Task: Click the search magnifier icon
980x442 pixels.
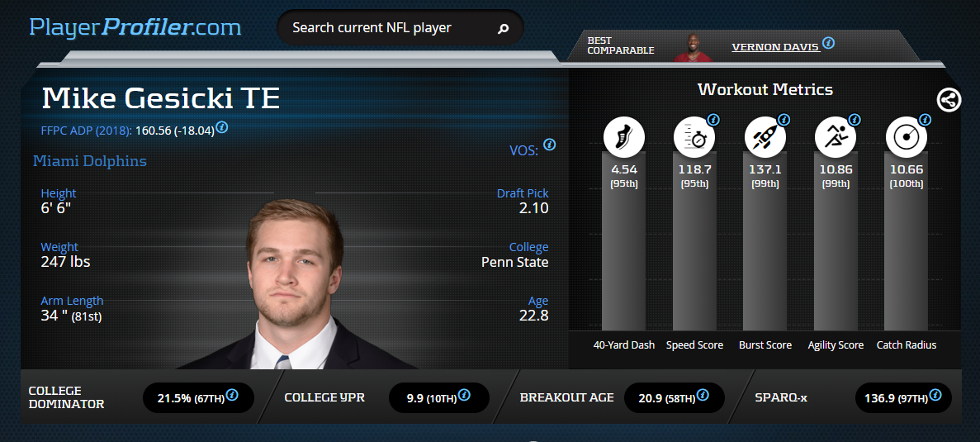Action: 503,29
